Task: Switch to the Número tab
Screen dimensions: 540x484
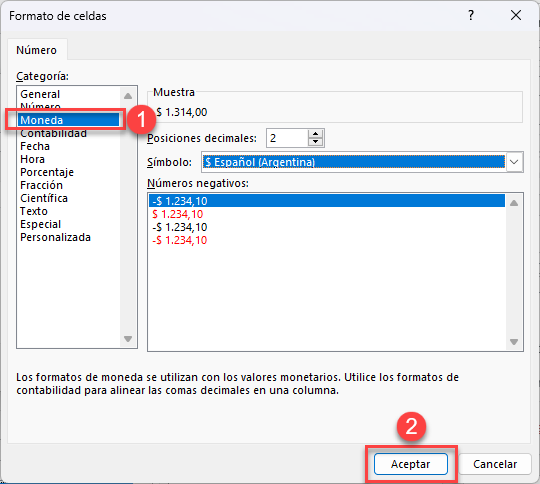Action: (x=37, y=50)
